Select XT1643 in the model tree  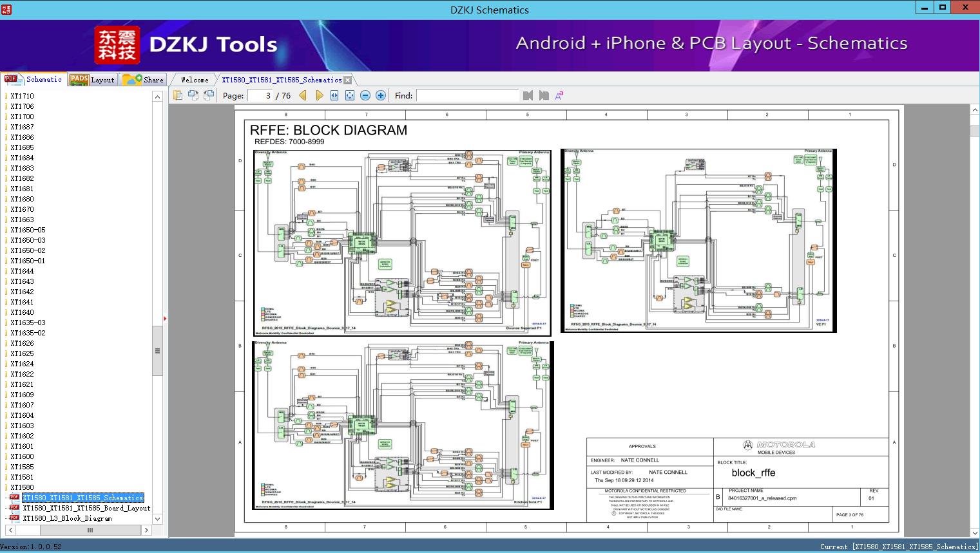(22, 281)
